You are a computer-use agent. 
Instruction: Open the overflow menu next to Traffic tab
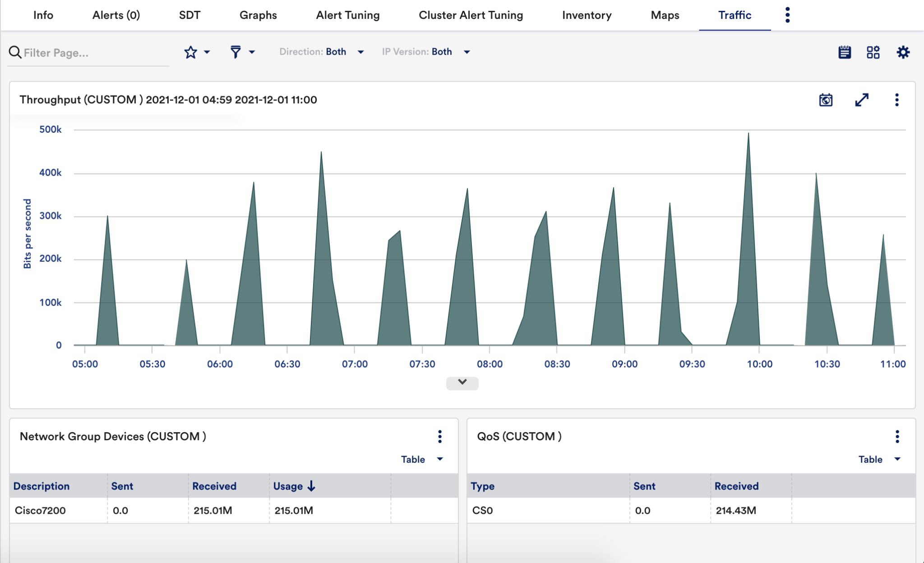(788, 15)
